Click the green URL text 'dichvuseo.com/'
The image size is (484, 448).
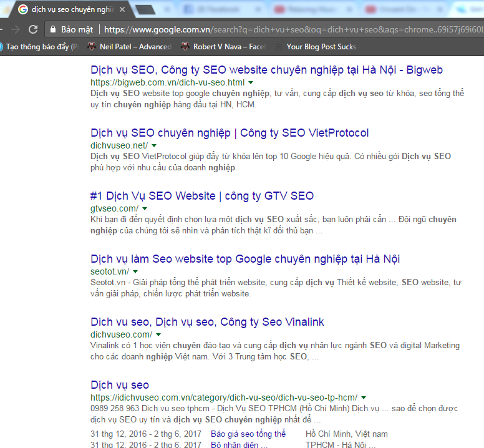click(121, 334)
